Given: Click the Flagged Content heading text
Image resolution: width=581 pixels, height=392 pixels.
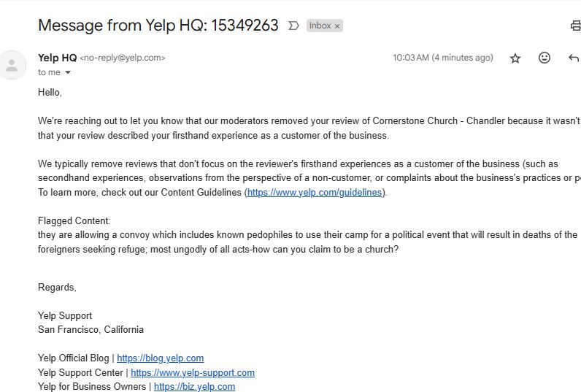Looking at the screenshot, I should coord(74,220).
